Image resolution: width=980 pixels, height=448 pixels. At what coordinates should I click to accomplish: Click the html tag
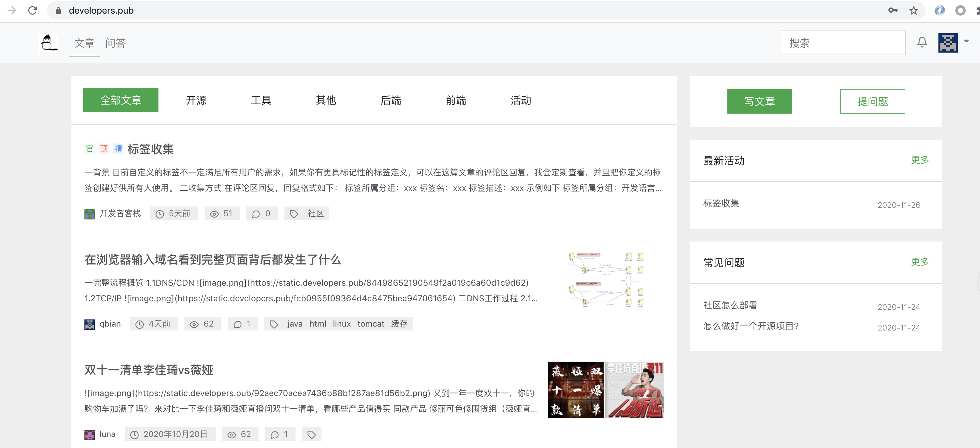(318, 324)
